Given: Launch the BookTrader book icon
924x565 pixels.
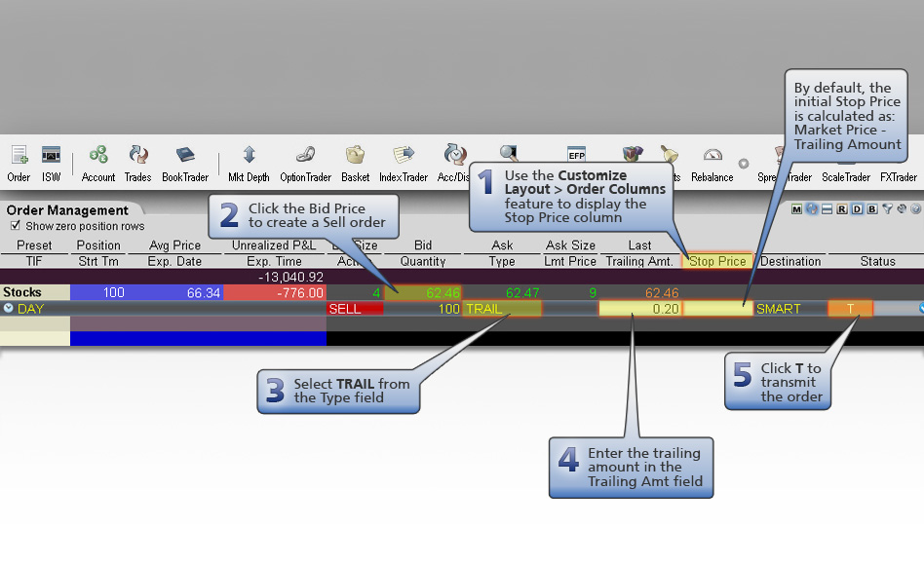Looking at the screenshot, I should 185,155.
